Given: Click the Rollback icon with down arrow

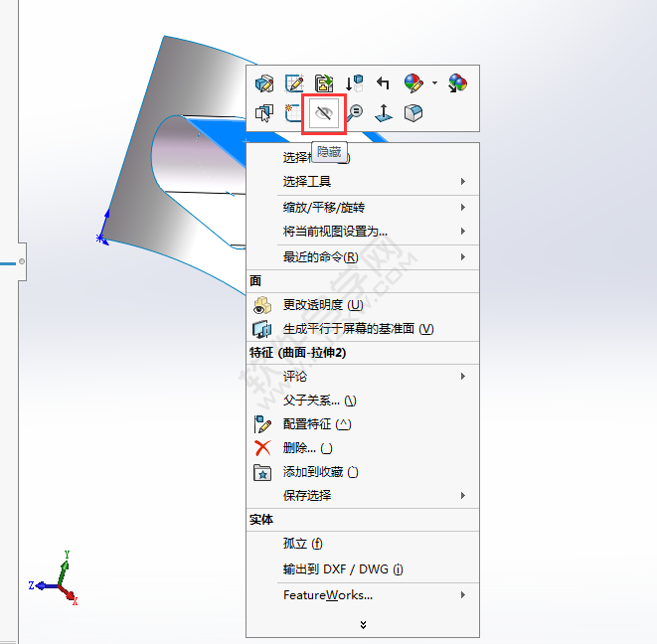Looking at the screenshot, I should (354, 82).
